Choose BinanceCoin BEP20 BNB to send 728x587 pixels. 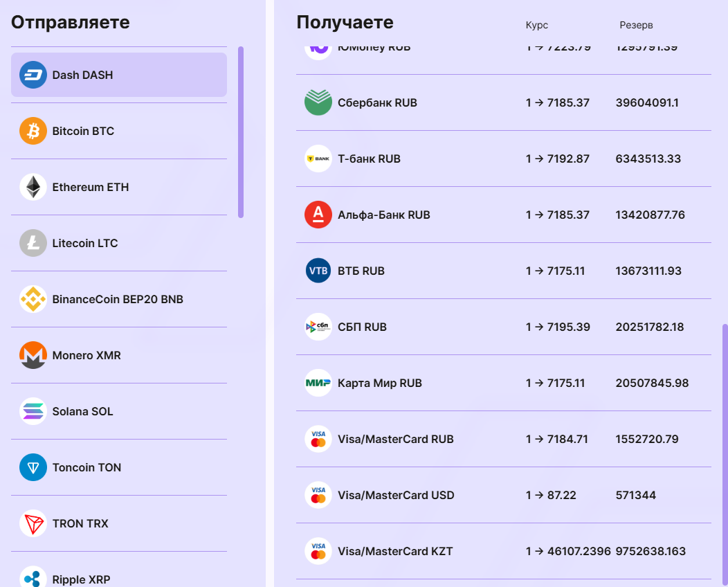pyautogui.click(x=118, y=299)
